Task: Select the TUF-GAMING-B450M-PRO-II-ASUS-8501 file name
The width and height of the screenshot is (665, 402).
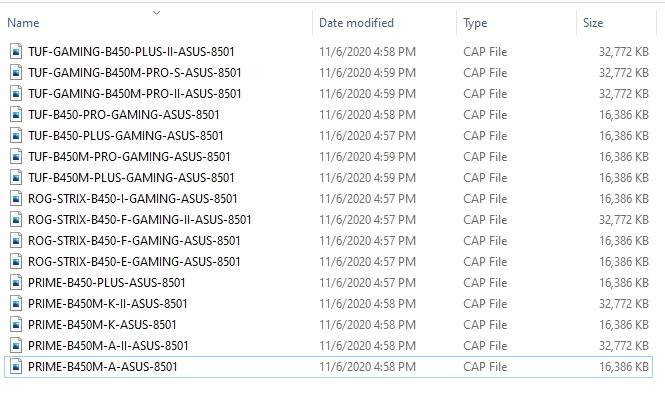Action: tap(134, 93)
